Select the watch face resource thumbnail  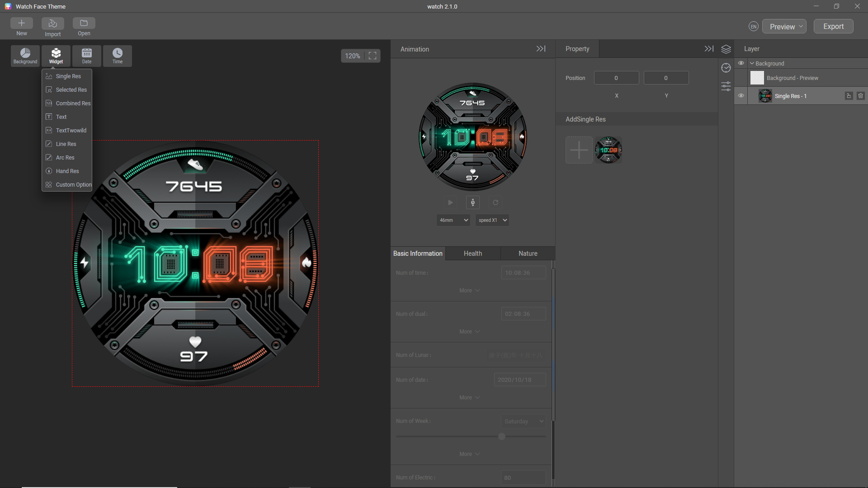(609, 150)
